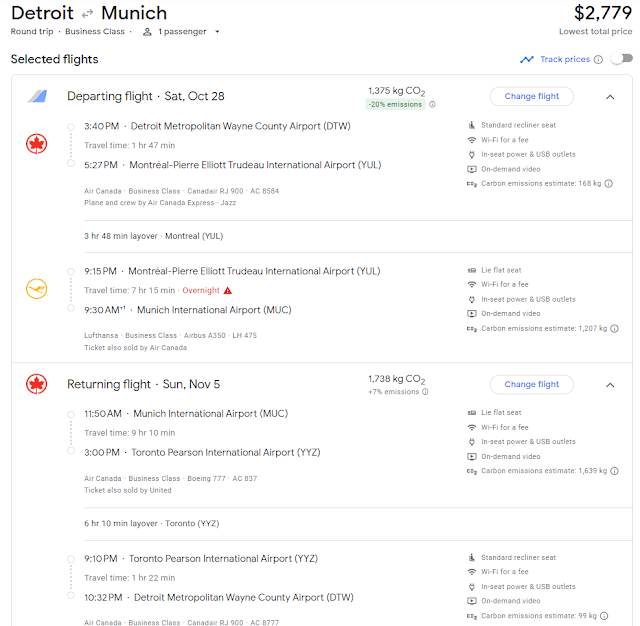Open the passenger count dropdown arrow
This screenshot has height=626, width=640.
(217, 31)
